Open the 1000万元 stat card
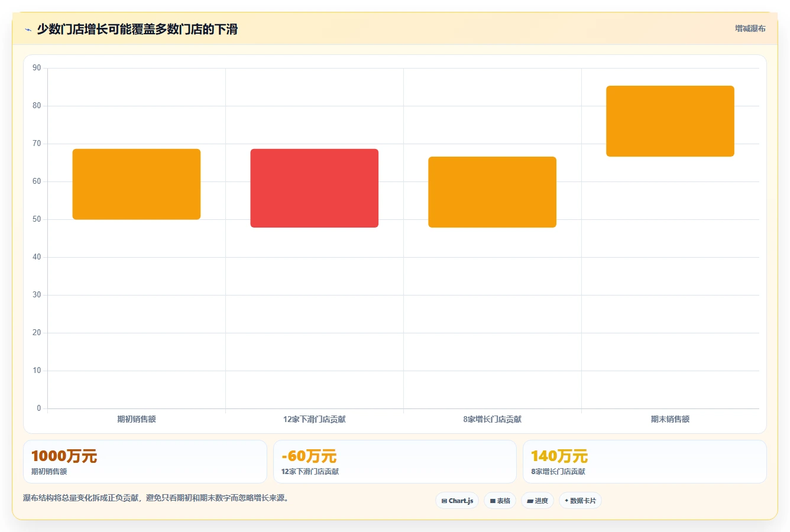790x532 pixels. click(145, 462)
